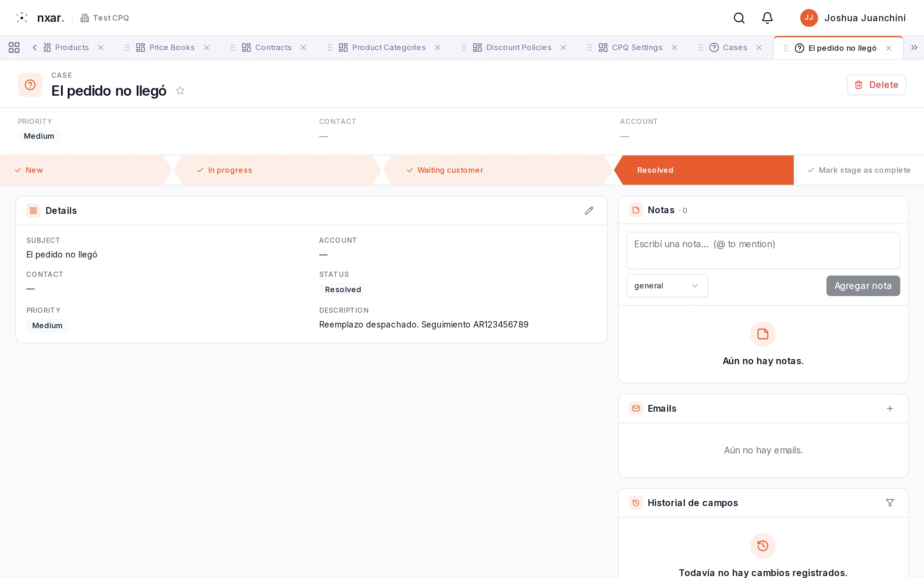Viewport: 924px width, 578px height.
Task: Close the Product Categories tab
Action: coord(438,48)
